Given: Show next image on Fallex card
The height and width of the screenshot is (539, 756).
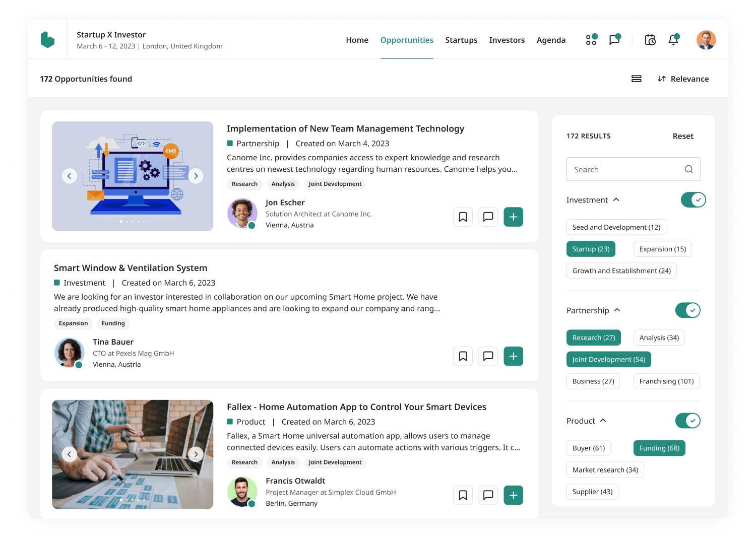Looking at the screenshot, I should tap(196, 454).
